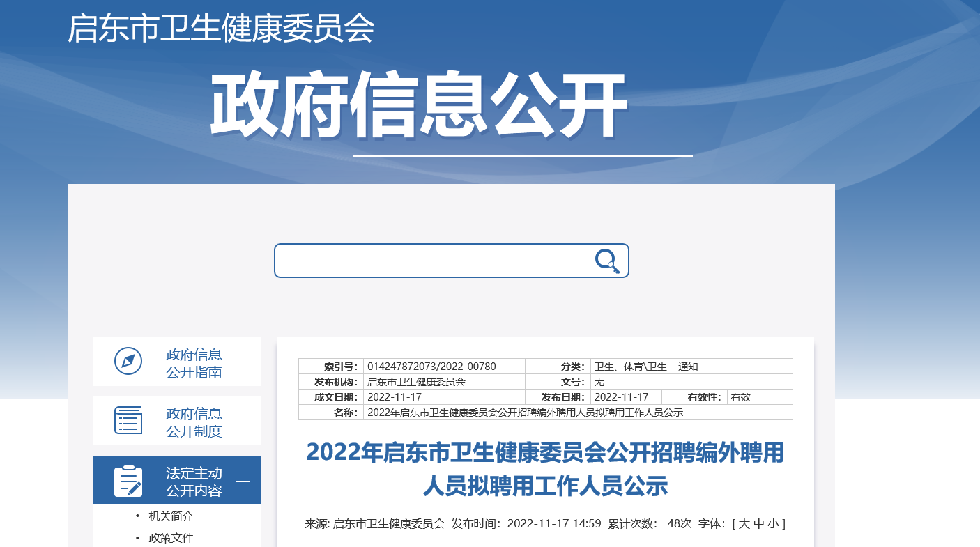Click the 发布机构 value 启东市卫生健康委员会

[416, 382]
